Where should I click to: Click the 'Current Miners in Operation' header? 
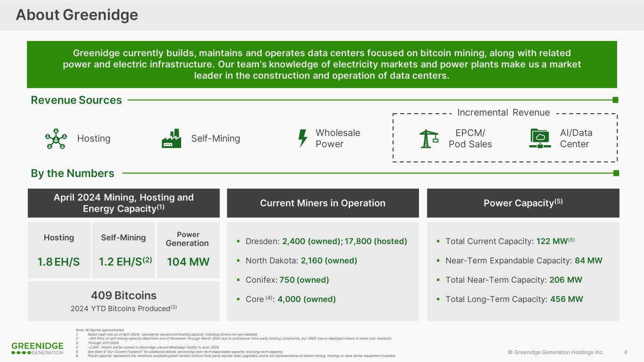pos(323,203)
